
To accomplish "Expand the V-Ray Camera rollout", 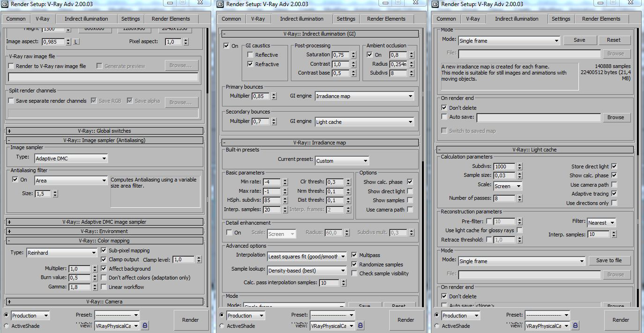I will pyautogui.click(x=104, y=302).
